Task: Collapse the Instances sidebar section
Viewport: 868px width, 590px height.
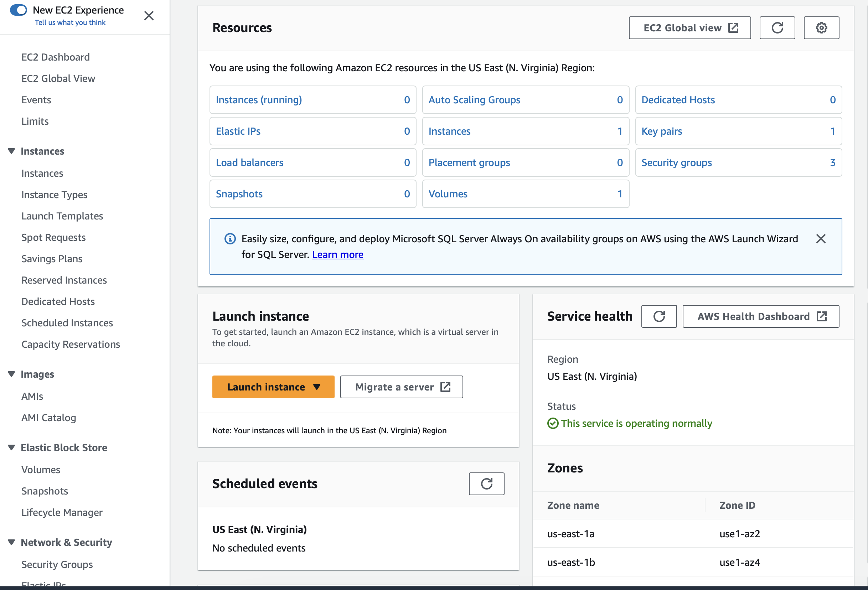Action: [11, 151]
